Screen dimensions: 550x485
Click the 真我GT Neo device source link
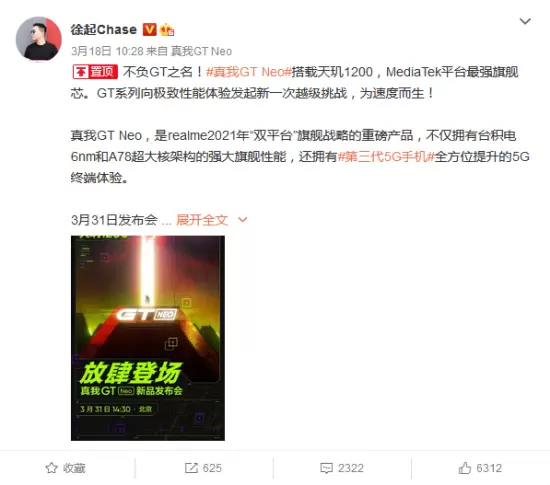[201, 51]
